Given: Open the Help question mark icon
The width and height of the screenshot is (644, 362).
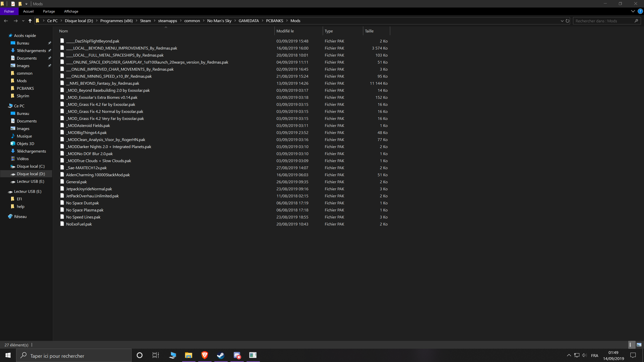Looking at the screenshot, I should [x=640, y=11].
